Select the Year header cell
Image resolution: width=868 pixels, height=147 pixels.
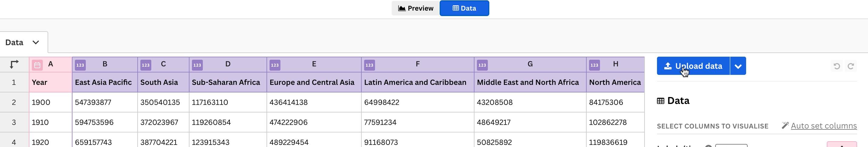pos(39,82)
